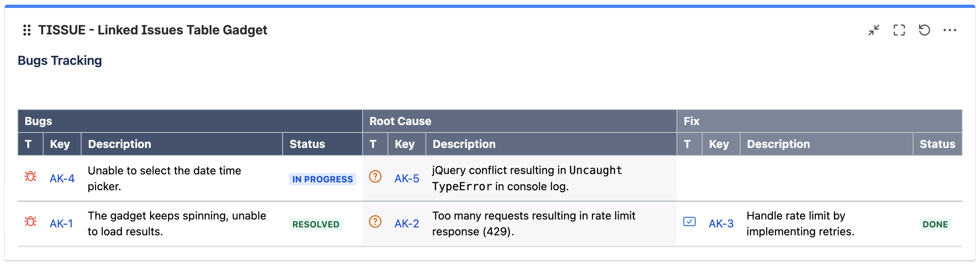Click the IN PROGRESS status badge
Screen dimensions: 980x265
(x=323, y=179)
